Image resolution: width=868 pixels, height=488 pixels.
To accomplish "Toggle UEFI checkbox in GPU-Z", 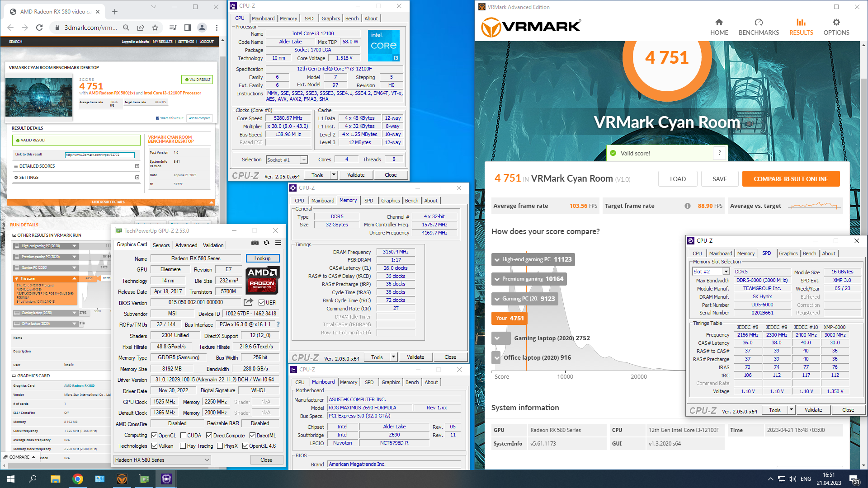I will [x=261, y=303].
